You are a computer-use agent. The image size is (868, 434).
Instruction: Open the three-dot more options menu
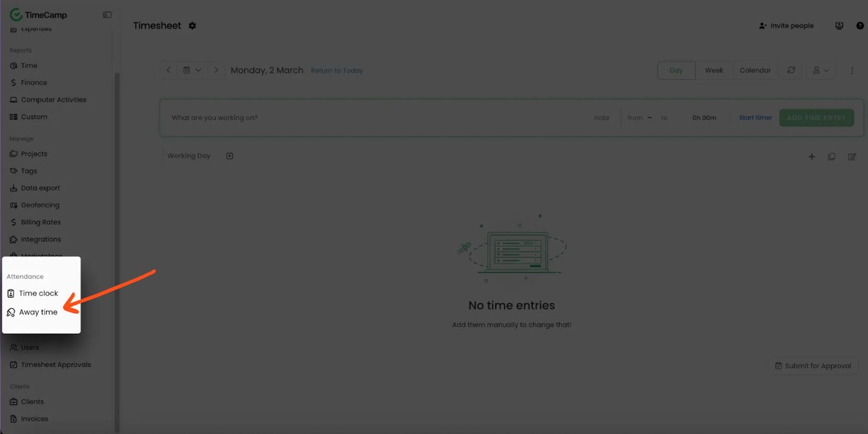[852, 71]
